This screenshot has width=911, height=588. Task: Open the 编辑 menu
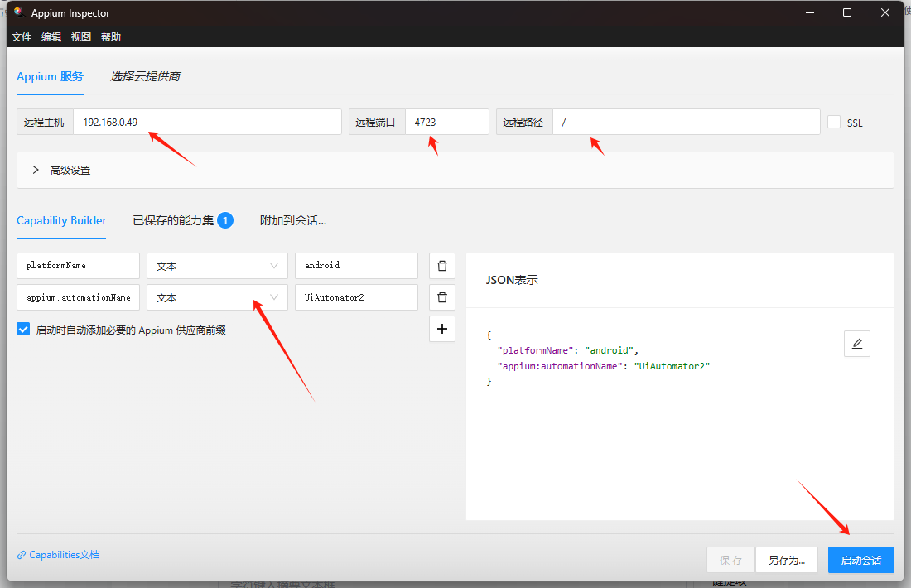coord(51,36)
